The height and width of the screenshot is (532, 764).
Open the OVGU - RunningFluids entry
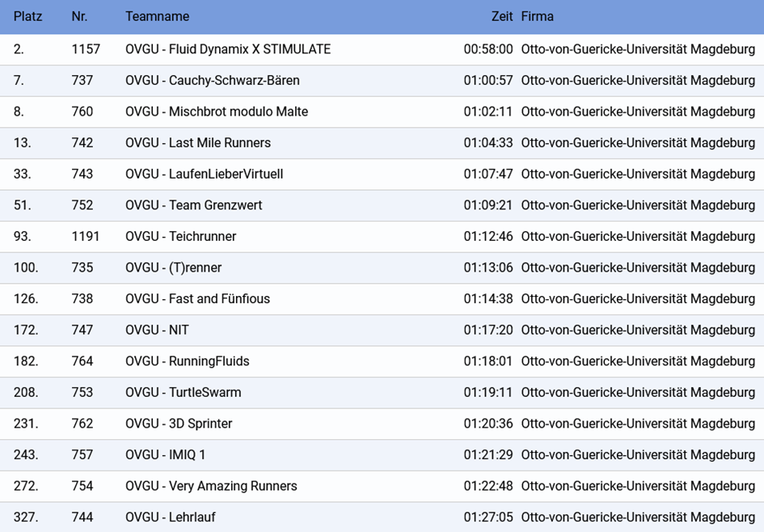(382, 361)
